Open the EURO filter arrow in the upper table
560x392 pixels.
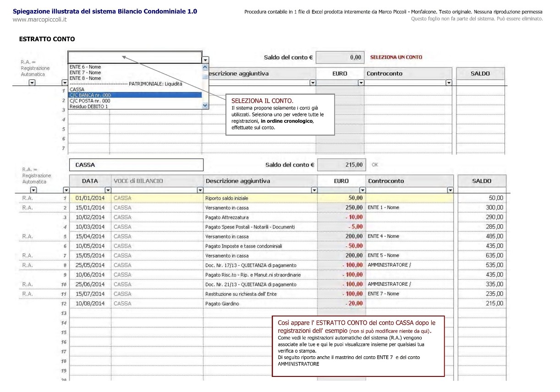point(361,83)
